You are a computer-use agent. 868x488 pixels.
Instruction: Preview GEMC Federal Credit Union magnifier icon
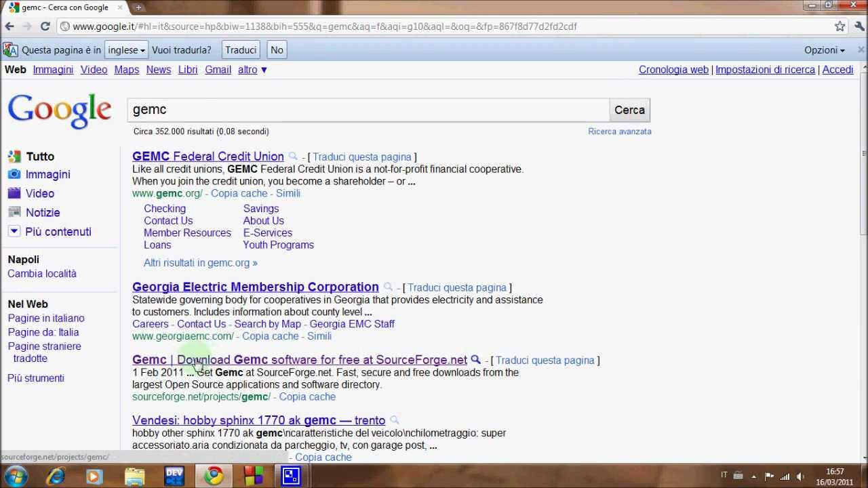tap(293, 157)
